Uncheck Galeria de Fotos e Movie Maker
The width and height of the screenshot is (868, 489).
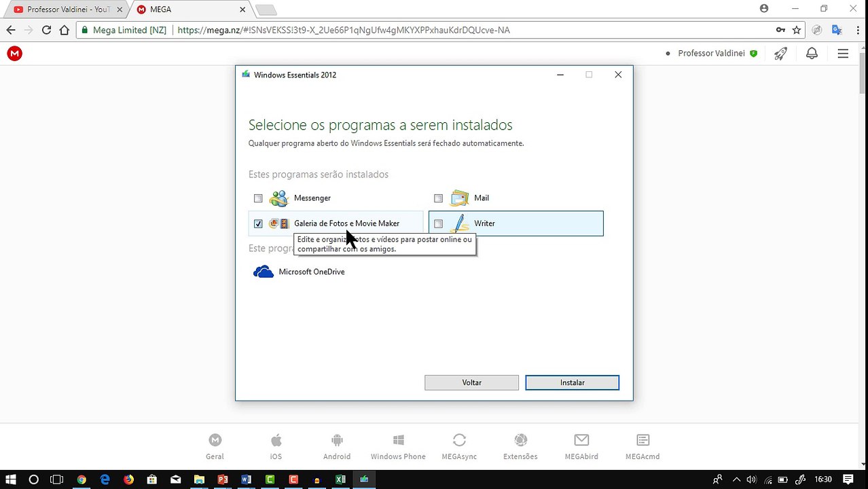258,223
